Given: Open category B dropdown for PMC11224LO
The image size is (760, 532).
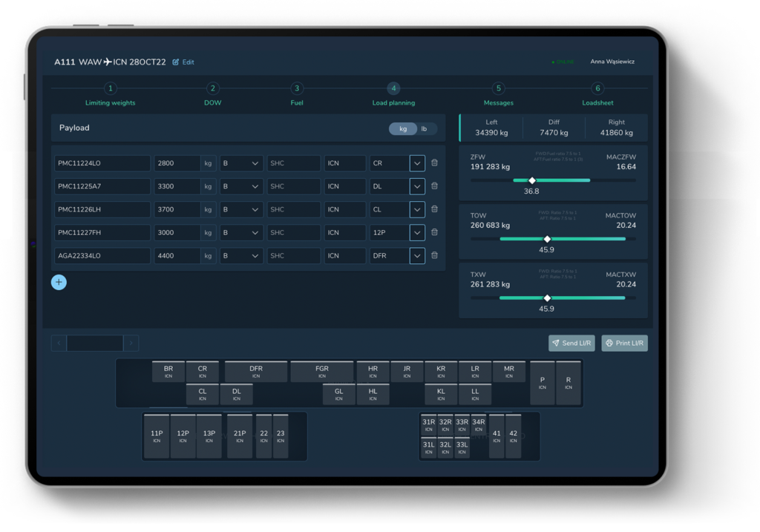Looking at the screenshot, I should tap(241, 163).
